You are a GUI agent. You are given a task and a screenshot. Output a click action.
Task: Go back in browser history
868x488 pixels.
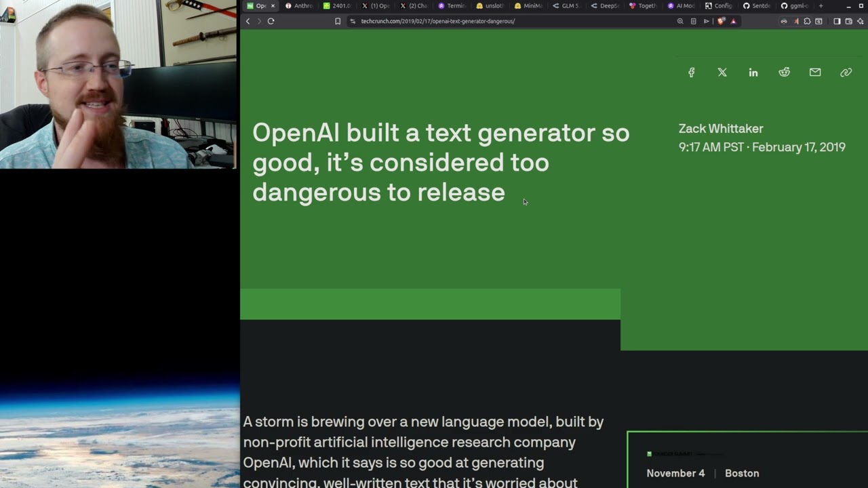click(248, 21)
